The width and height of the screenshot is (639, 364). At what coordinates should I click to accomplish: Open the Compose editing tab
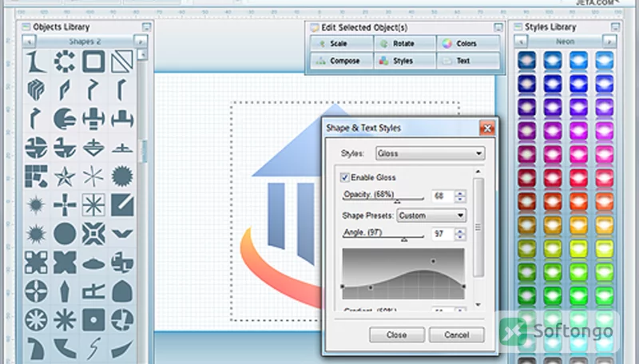342,61
